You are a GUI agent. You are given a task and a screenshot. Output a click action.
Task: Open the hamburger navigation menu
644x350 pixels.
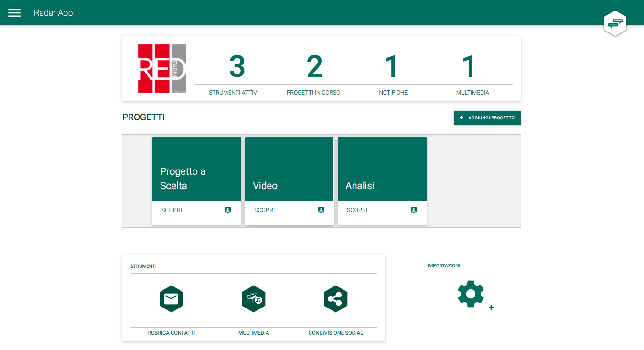point(14,13)
